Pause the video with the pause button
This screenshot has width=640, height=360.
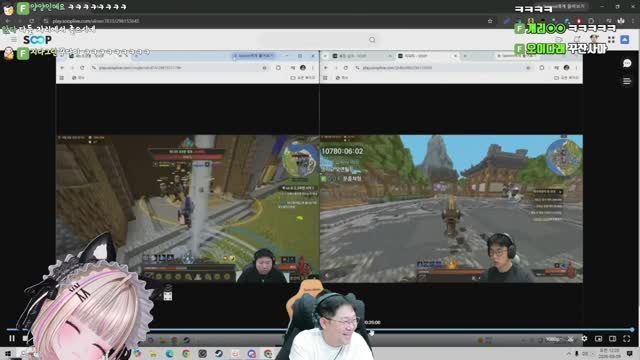click(12, 338)
